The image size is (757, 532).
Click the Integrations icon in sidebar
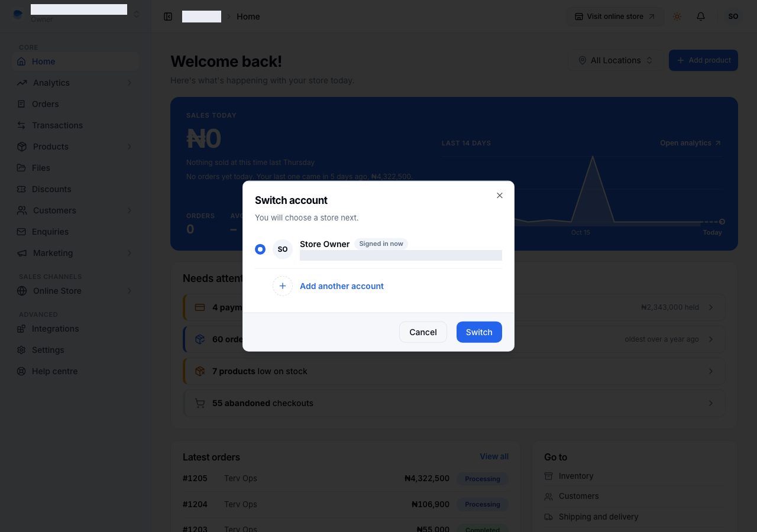click(21, 329)
